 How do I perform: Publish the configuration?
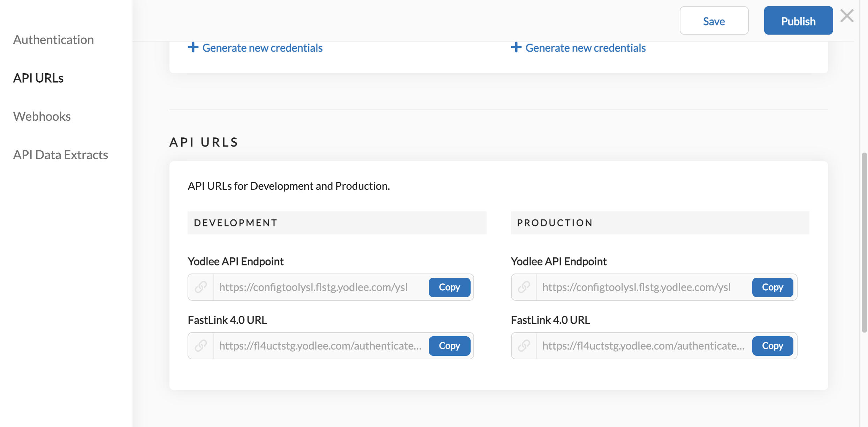point(798,21)
